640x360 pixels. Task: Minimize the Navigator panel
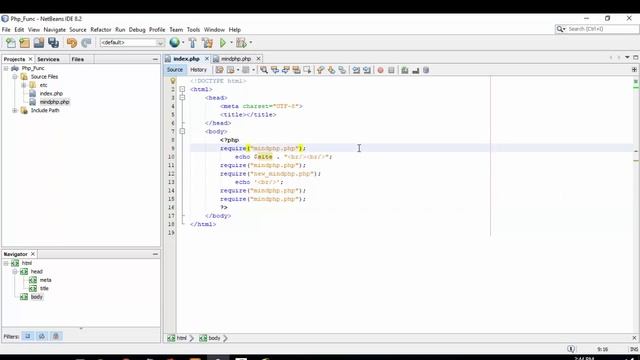pyautogui.click(x=155, y=254)
